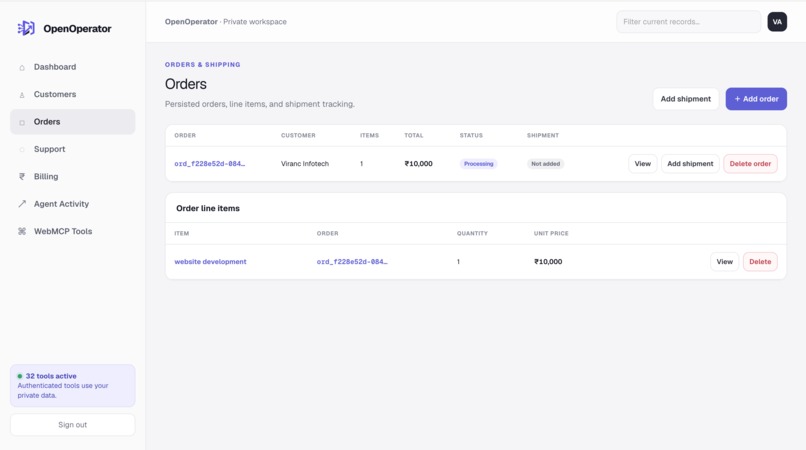The image size is (806, 450).
Task: Click the Support circle icon
Action: (x=22, y=150)
